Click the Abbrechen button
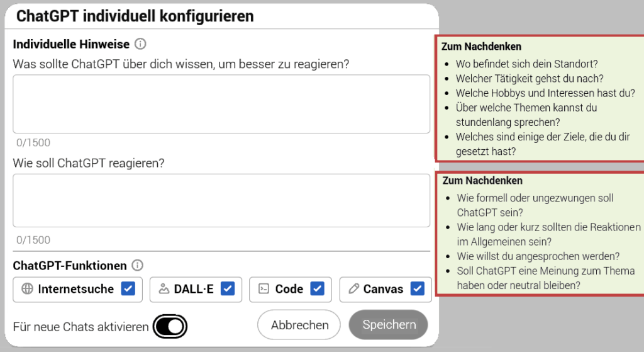Screen dimensions: 644x352 (x=299, y=325)
